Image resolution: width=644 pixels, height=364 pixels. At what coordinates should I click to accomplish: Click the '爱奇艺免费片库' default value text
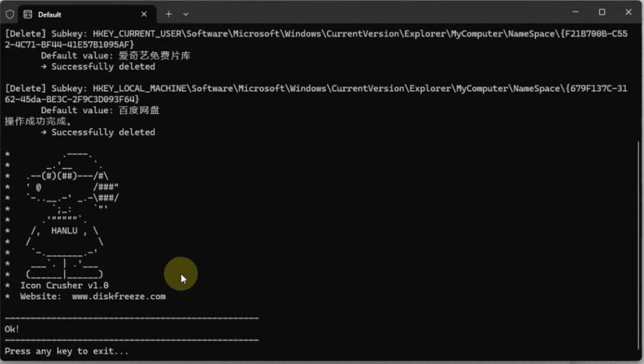[155, 56]
